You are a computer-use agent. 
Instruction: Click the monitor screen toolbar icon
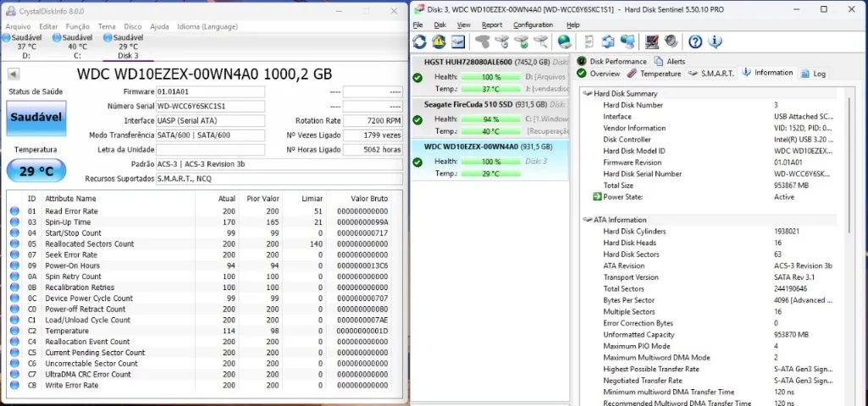pos(652,41)
